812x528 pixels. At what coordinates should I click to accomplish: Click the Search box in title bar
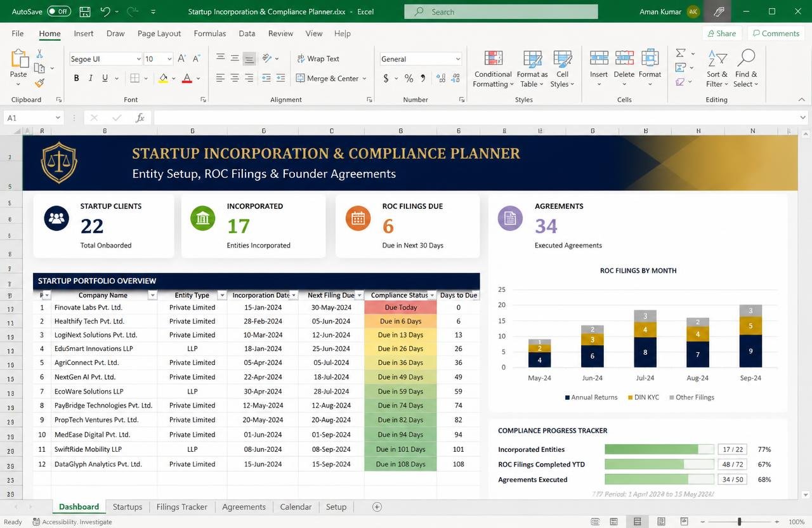501,11
